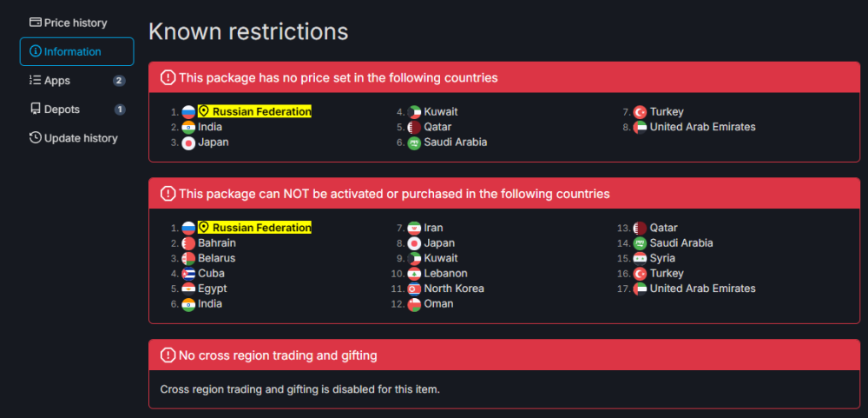868x418 pixels.
Task: Open Update history in sidebar
Action: pyautogui.click(x=81, y=138)
